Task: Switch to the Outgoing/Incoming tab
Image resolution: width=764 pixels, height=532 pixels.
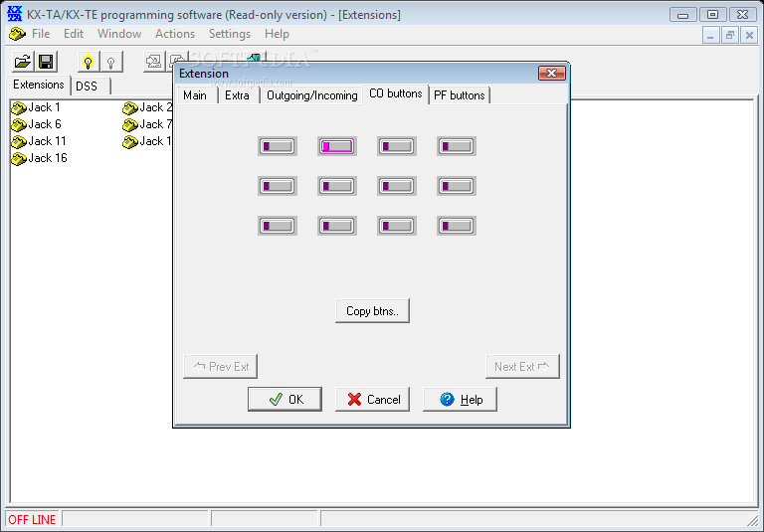Action: pos(311,95)
